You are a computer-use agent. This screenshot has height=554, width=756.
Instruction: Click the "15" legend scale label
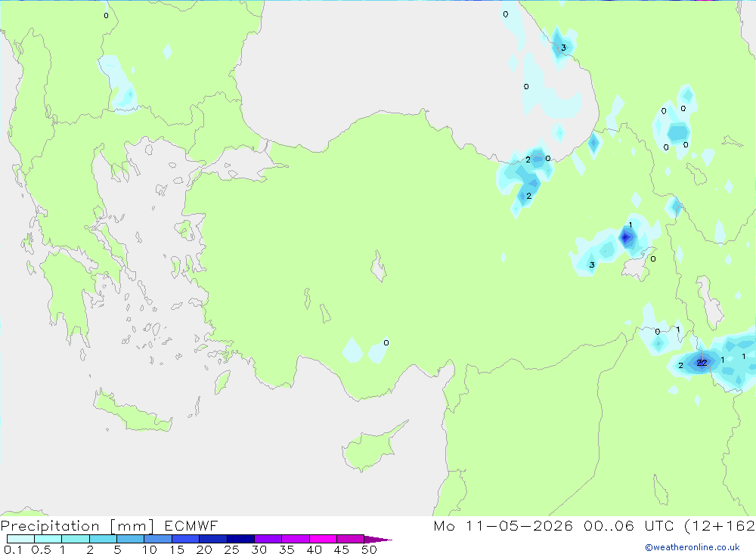(x=177, y=549)
